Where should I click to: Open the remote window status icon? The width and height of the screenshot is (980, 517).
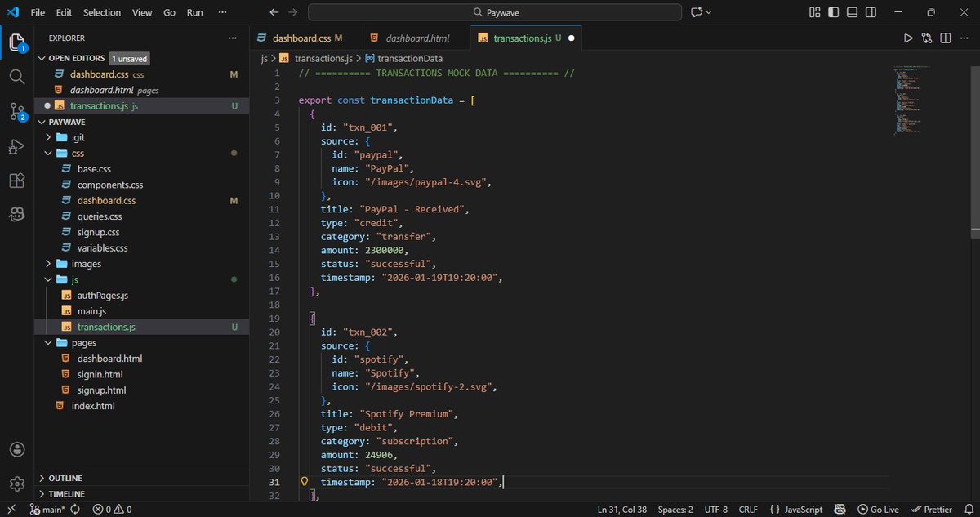coord(11,509)
